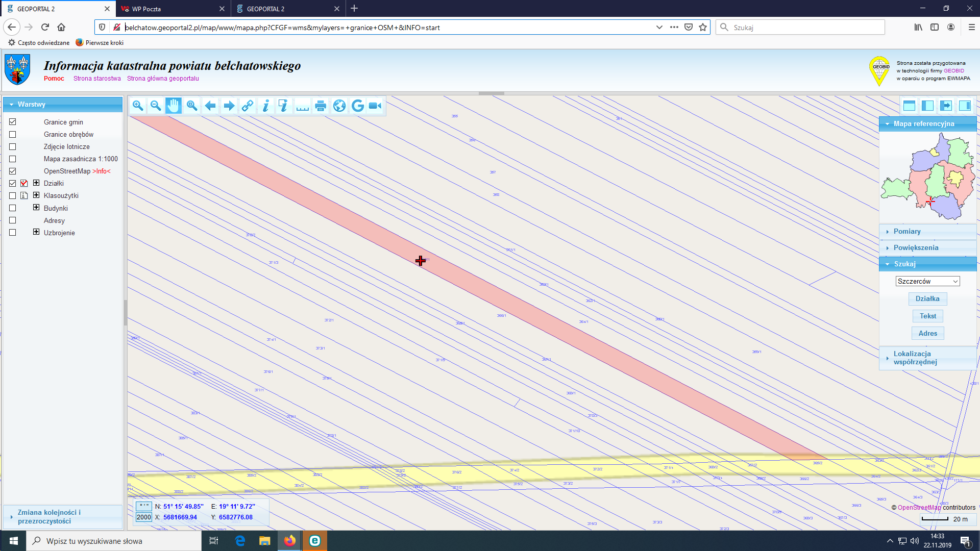
Task: Expand the Powiększenia panel section
Action: click(x=916, y=248)
